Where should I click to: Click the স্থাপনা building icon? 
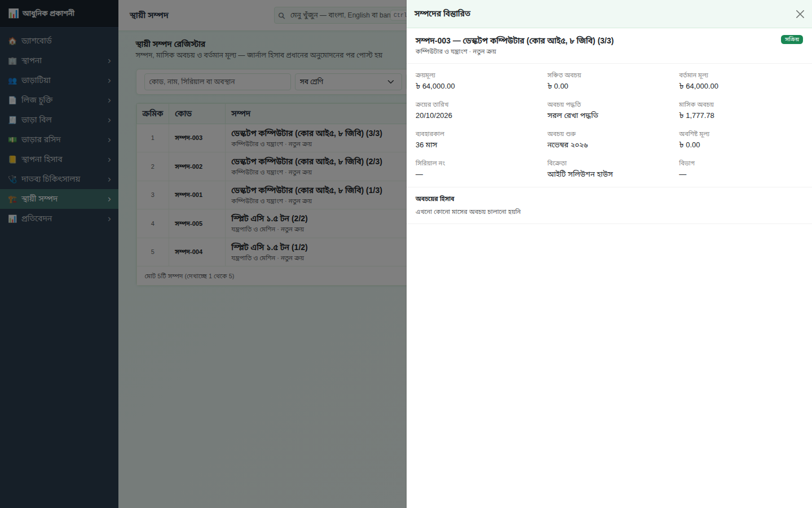[x=12, y=61]
